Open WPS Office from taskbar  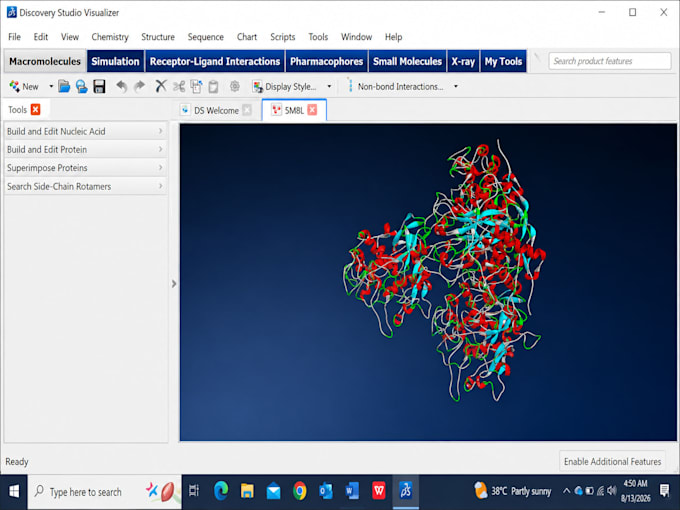click(x=379, y=491)
